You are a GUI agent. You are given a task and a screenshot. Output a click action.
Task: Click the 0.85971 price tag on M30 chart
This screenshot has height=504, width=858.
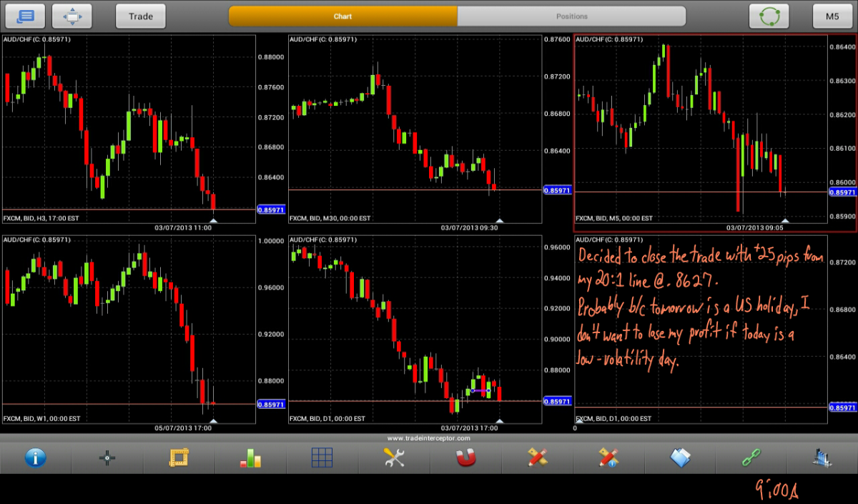[x=557, y=191]
